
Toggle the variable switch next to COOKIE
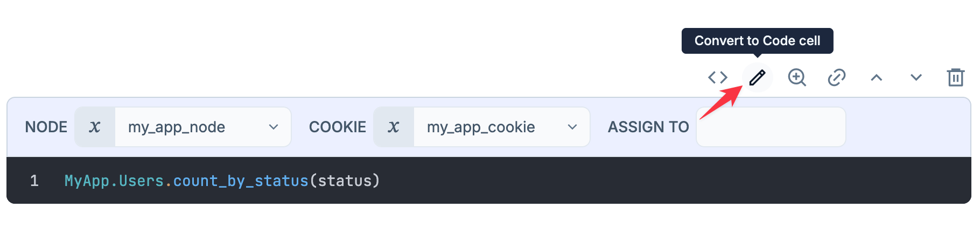(394, 127)
